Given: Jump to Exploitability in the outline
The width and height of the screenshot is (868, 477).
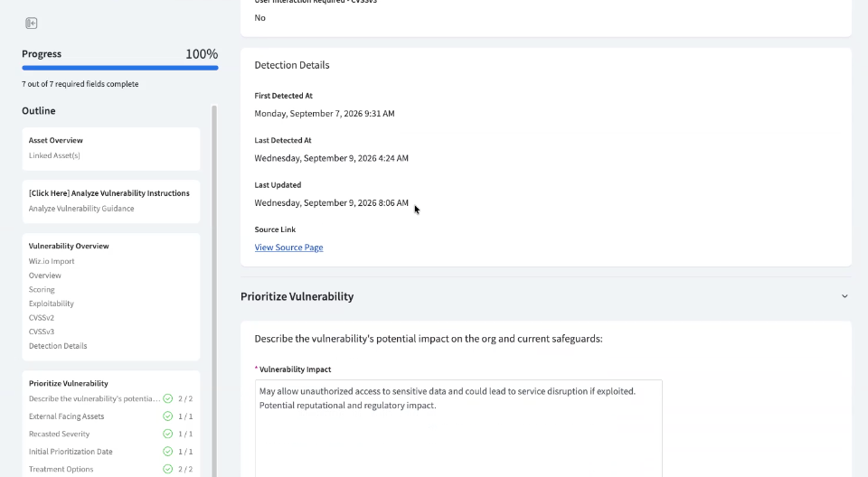Looking at the screenshot, I should coord(51,304).
